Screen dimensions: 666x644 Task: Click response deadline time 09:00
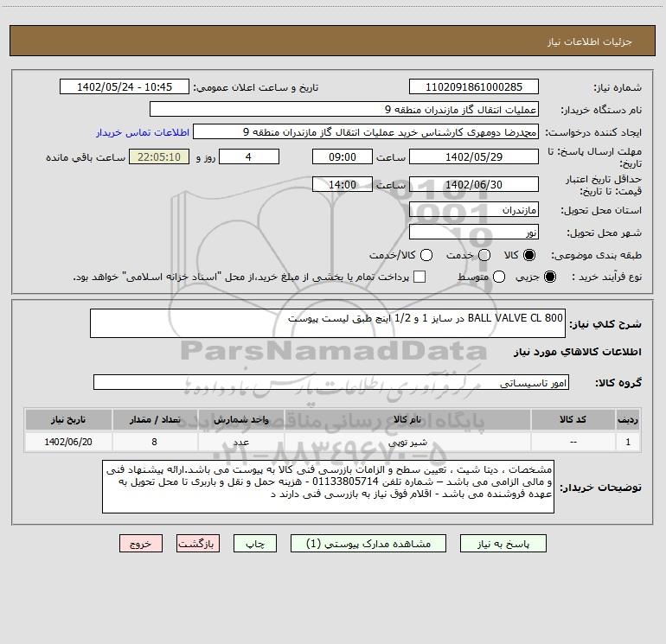tap(343, 156)
